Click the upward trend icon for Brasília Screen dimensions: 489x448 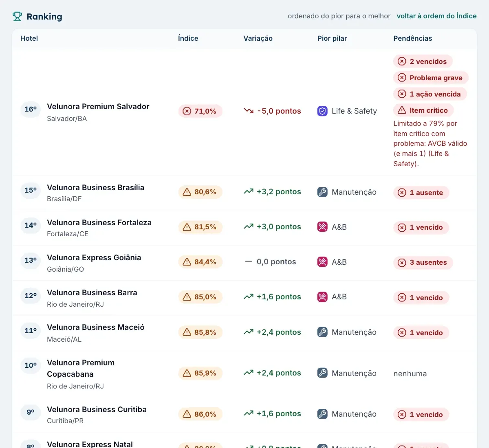tap(249, 191)
